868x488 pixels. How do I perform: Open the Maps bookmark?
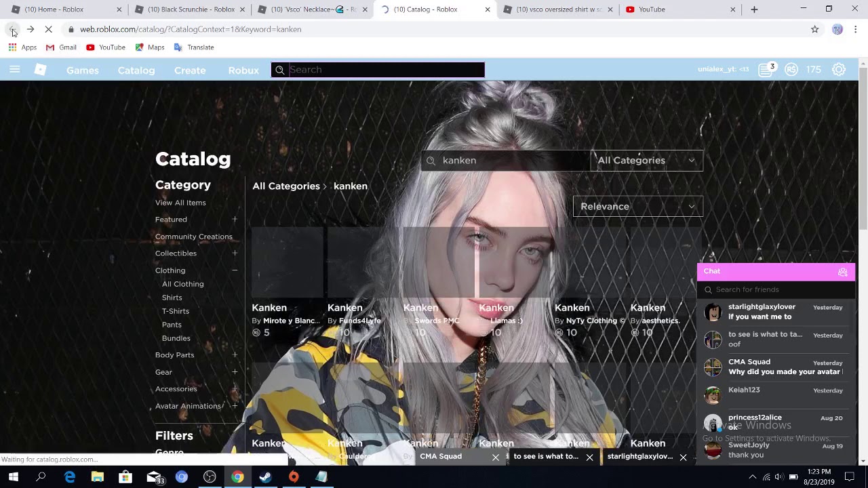(x=150, y=47)
